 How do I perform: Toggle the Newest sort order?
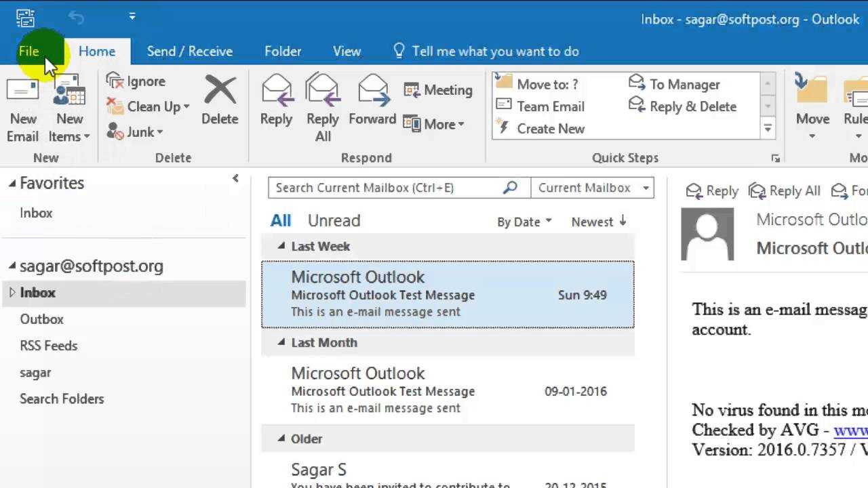tap(599, 222)
